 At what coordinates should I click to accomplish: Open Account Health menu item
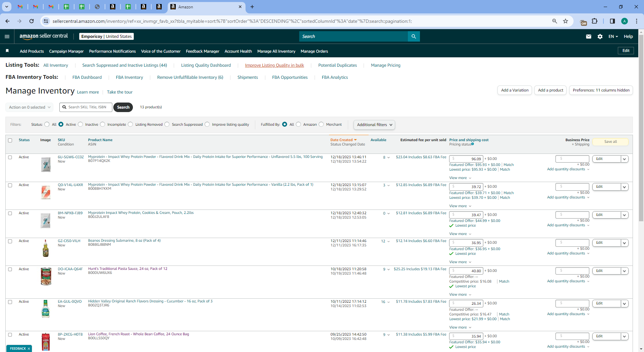(238, 51)
